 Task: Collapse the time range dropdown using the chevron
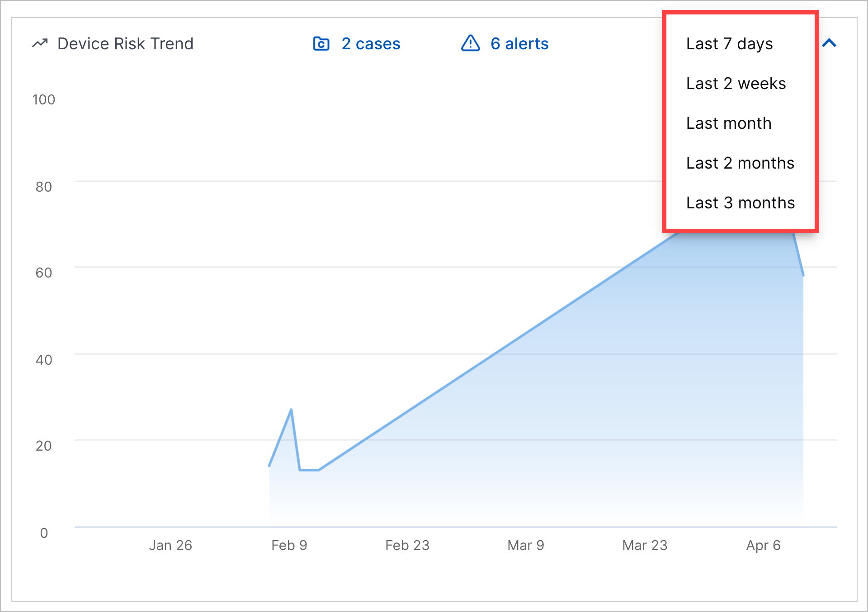coord(829,43)
